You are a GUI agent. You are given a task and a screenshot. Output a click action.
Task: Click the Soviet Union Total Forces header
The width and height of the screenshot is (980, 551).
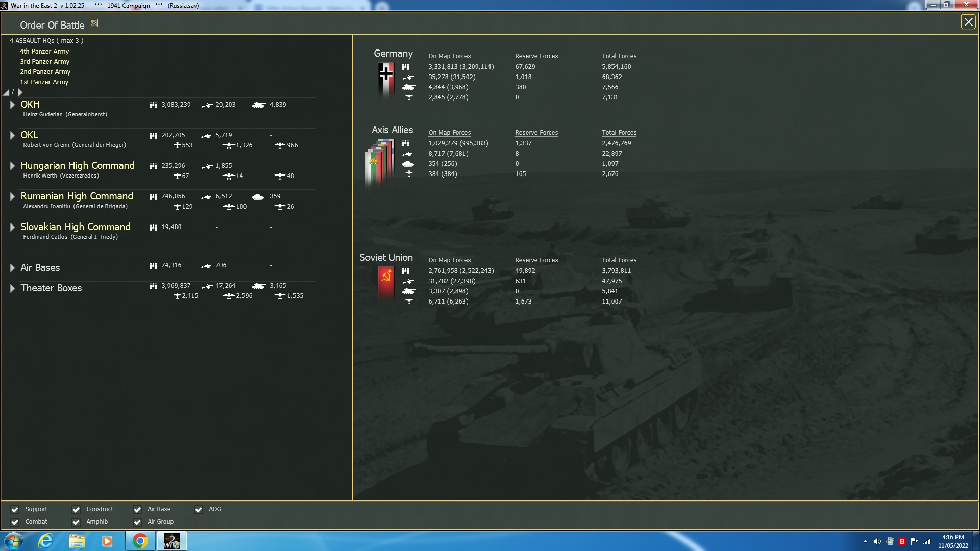[619, 260]
